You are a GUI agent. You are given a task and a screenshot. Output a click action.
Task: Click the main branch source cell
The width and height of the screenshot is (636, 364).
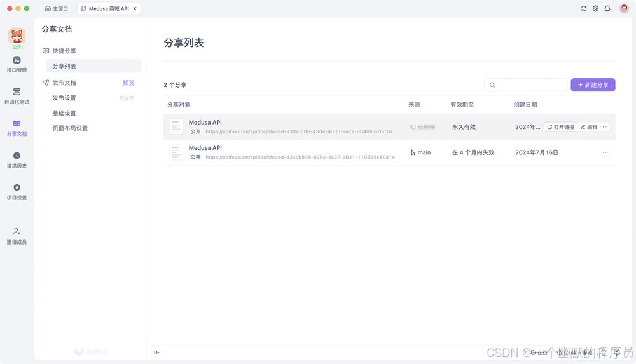point(420,152)
